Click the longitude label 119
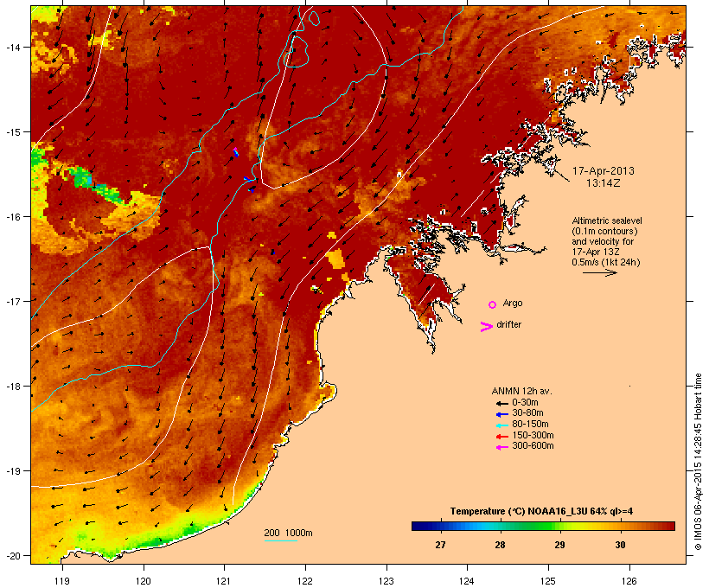The width and height of the screenshot is (709, 588). (62, 581)
